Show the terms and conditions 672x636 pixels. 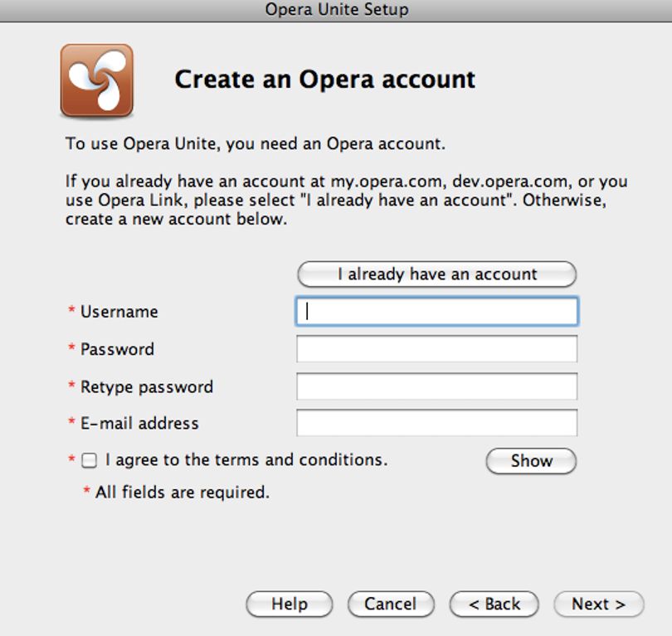531,461
